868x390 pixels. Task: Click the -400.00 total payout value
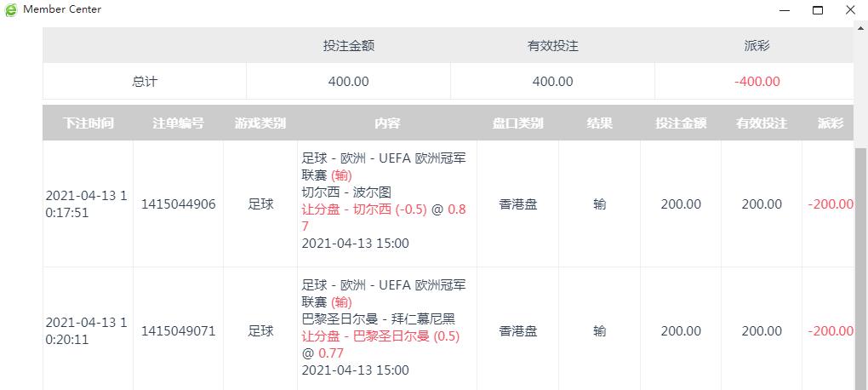757,82
